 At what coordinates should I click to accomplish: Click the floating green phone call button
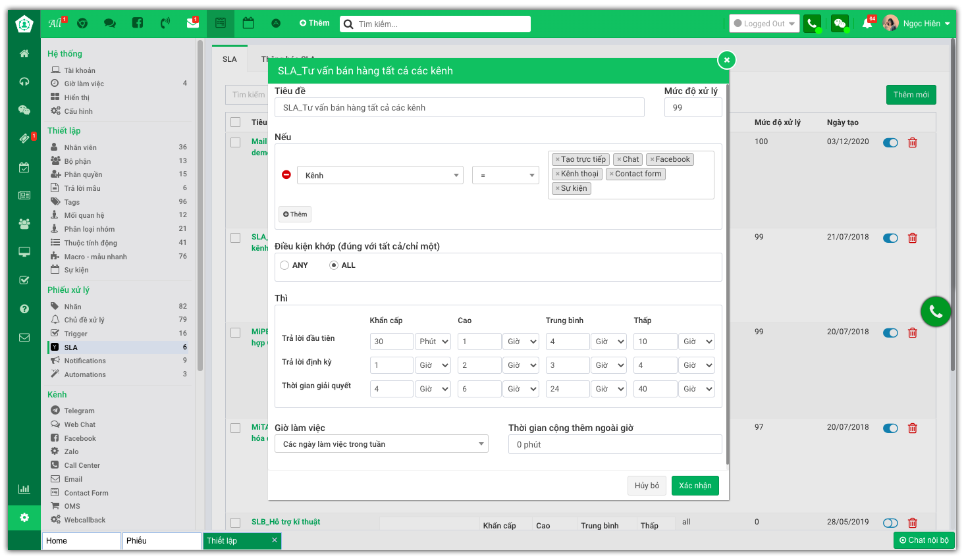coord(935,312)
